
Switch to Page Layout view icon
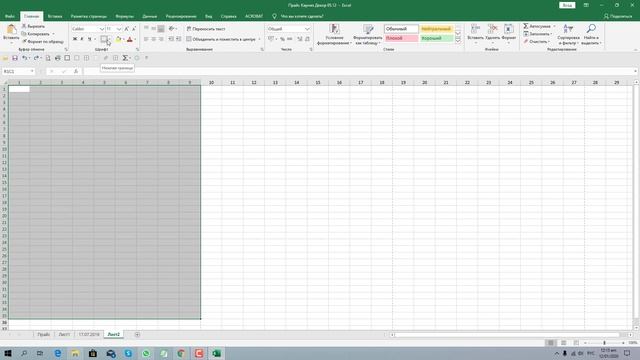563,343
